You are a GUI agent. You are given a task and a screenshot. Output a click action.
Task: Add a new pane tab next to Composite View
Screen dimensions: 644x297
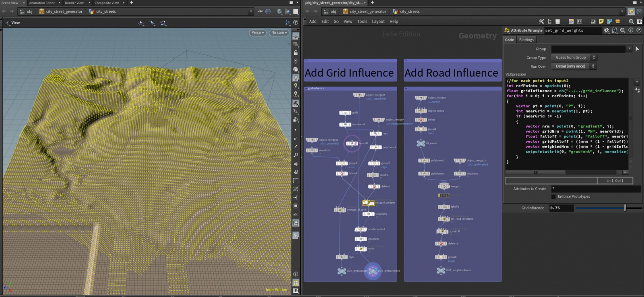131,2
